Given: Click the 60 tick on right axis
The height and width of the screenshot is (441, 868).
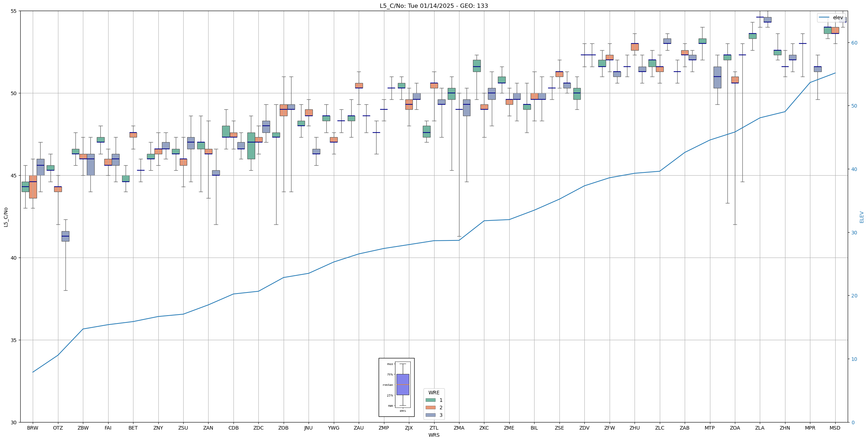Looking at the screenshot, I should [x=854, y=43].
